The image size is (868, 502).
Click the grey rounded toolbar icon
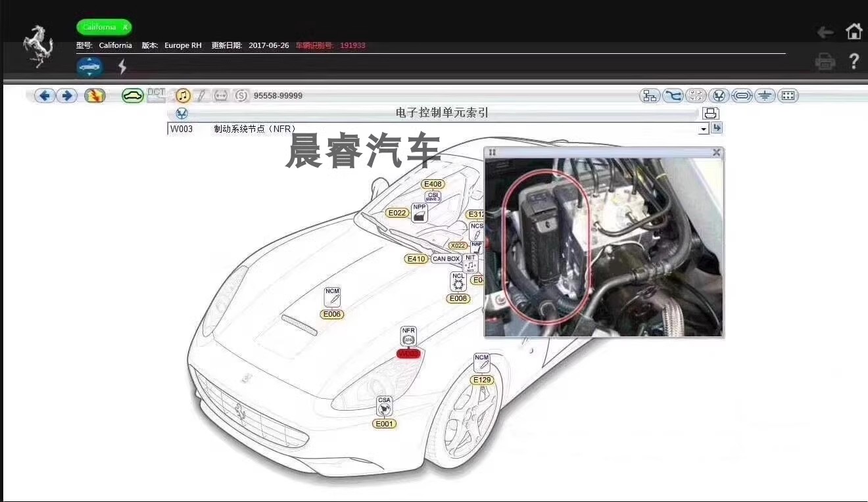[x=221, y=96]
